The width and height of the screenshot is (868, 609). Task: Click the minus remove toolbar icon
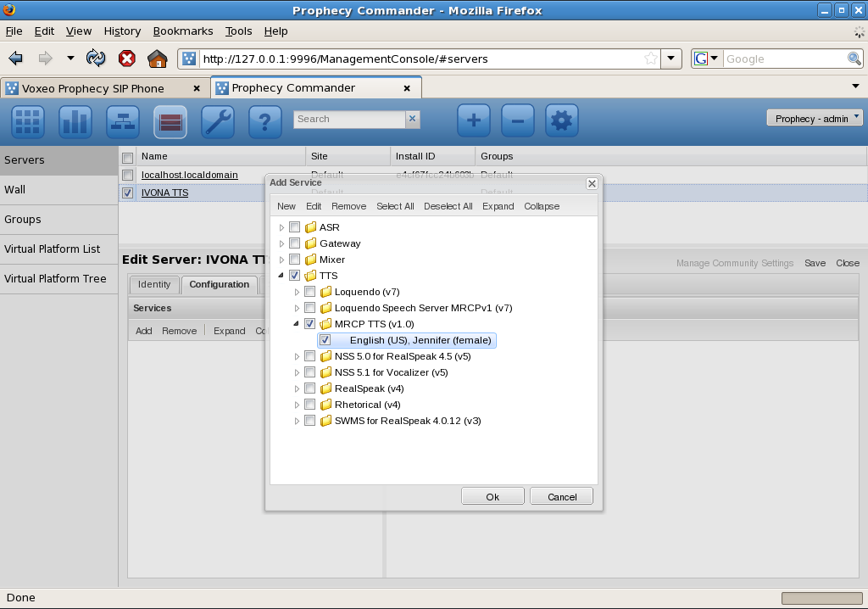click(x=518, y=120)
